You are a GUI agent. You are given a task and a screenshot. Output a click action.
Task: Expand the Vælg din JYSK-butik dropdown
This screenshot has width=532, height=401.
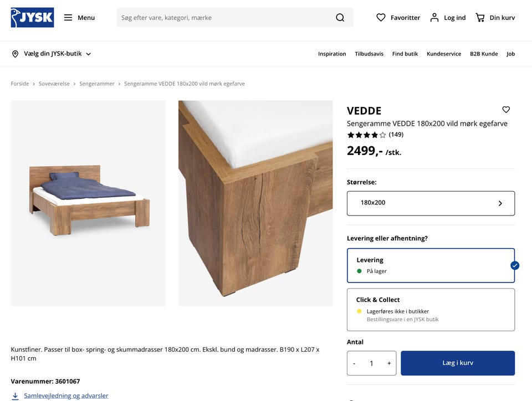(52, 54)
